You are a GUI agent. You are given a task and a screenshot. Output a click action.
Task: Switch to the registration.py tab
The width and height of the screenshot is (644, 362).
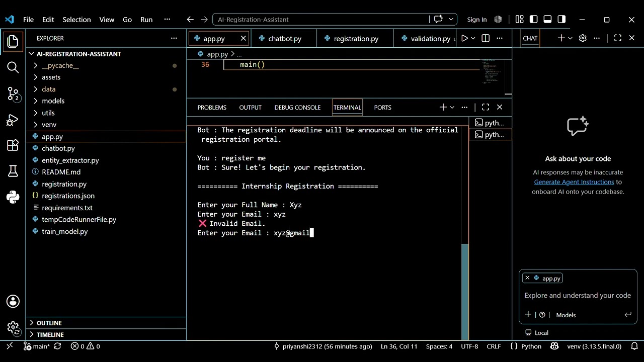(x=355, y=39)
